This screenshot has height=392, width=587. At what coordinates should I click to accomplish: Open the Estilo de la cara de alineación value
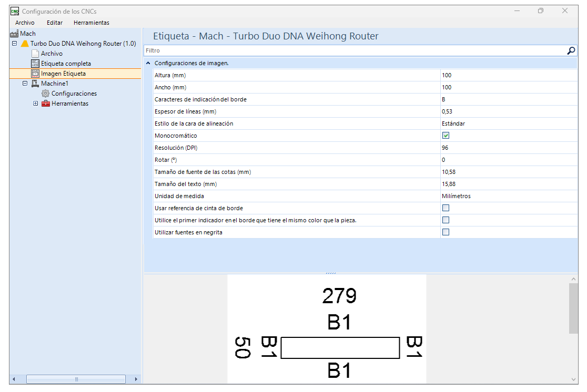tap(509, 123)
